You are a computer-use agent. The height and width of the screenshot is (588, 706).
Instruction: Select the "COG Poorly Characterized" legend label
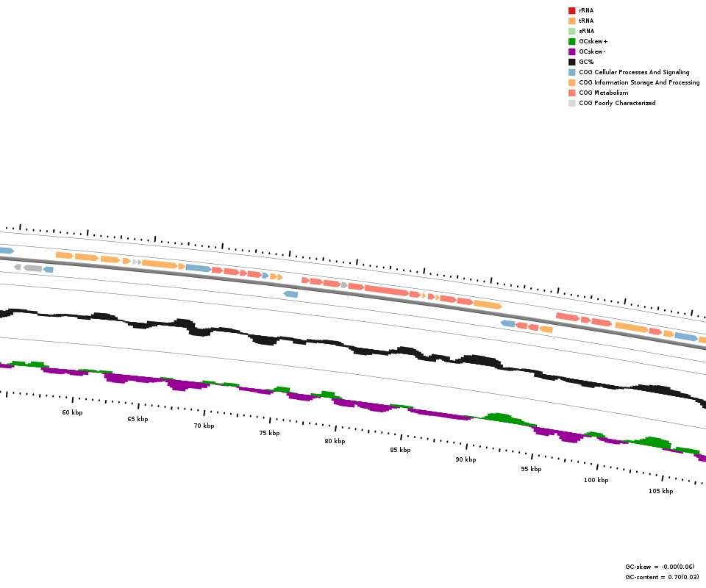(x=617, y=104)
